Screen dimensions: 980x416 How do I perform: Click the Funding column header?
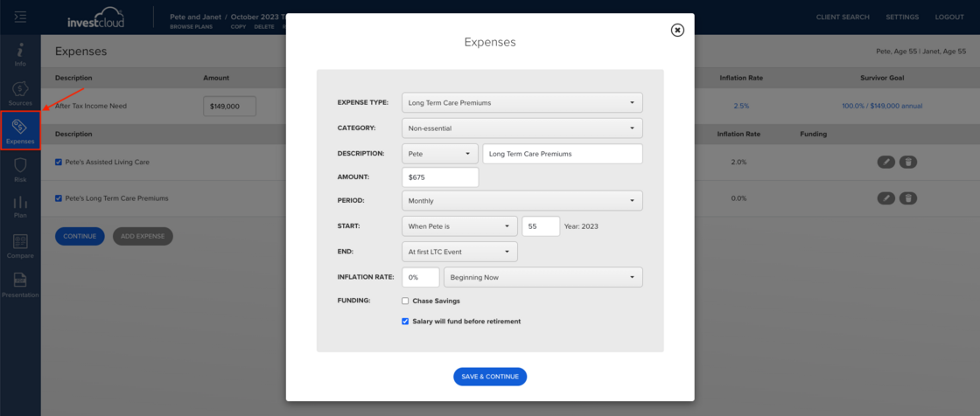click(x=813, y=134)
